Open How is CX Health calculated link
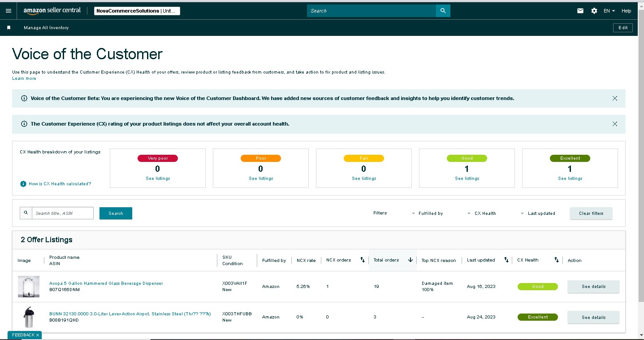 click(x=60, y=184)
